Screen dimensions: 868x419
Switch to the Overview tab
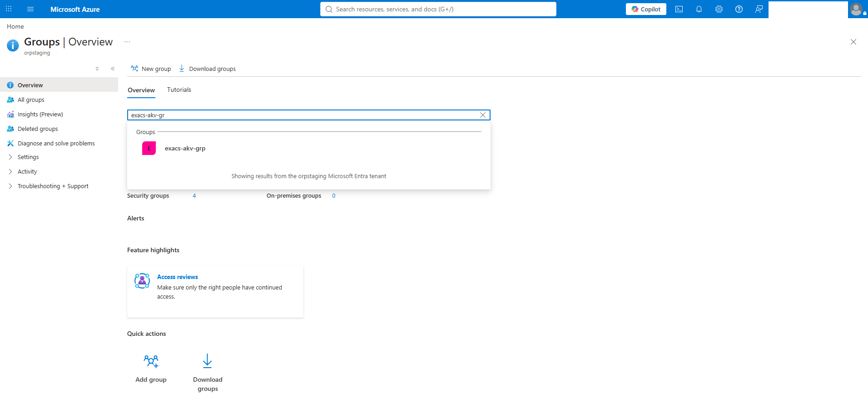141,90
